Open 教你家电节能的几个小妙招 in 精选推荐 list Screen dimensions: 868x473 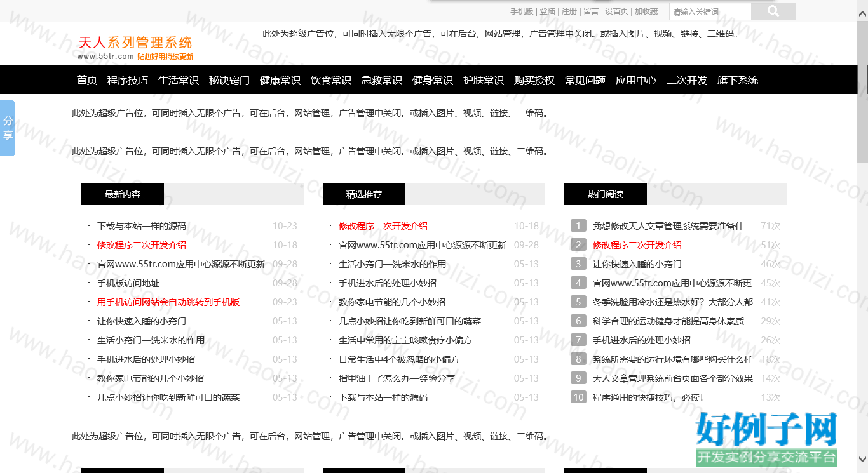click(x=392, y=302)
